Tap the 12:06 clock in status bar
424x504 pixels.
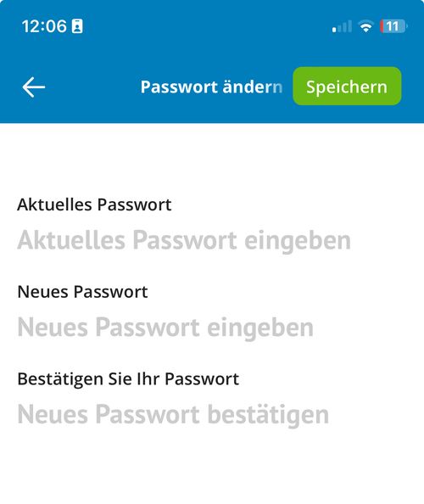coord(44,26)
